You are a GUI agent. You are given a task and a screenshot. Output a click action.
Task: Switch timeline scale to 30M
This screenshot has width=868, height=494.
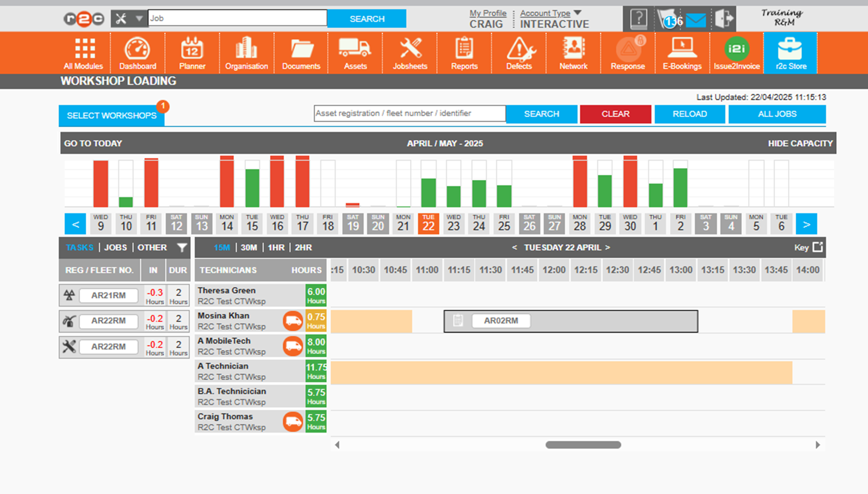[248, 247]
